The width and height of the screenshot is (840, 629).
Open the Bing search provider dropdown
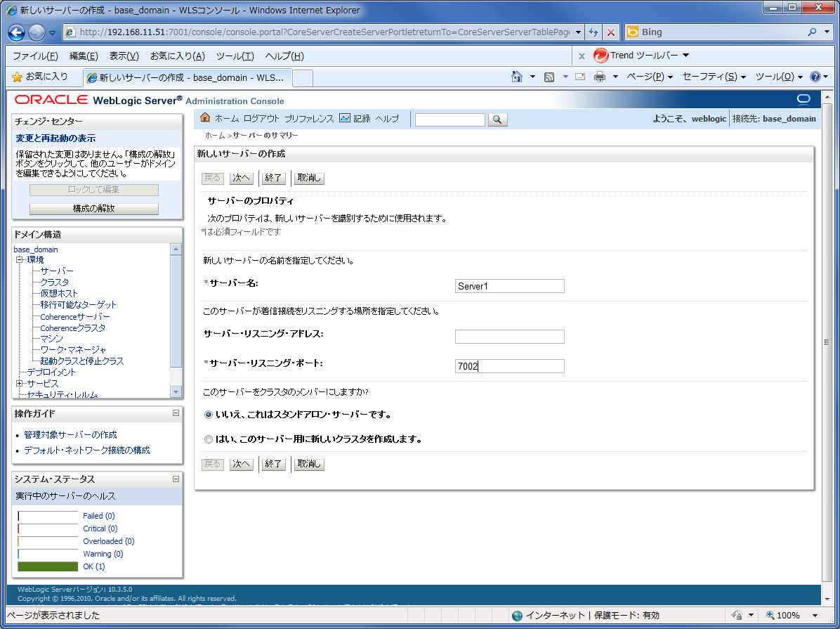tap(827, 32)
